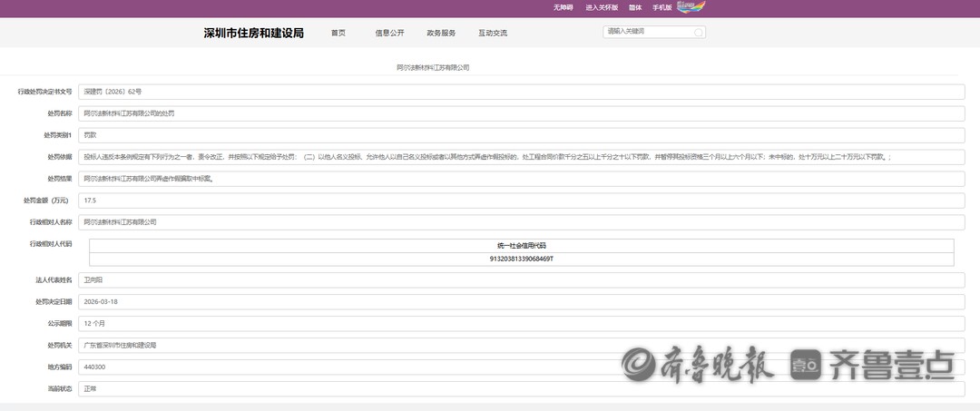Click the 深圳市住房和建设局 site title

click(253, 34)
